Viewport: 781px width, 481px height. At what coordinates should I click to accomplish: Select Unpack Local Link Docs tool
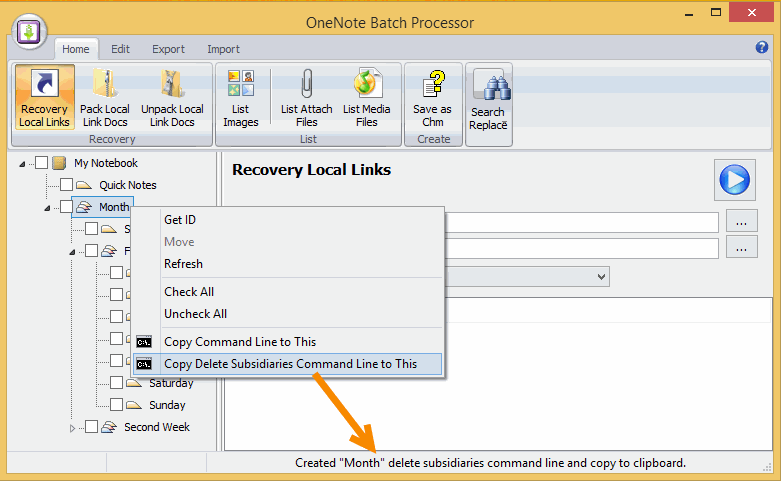[172, 97]
